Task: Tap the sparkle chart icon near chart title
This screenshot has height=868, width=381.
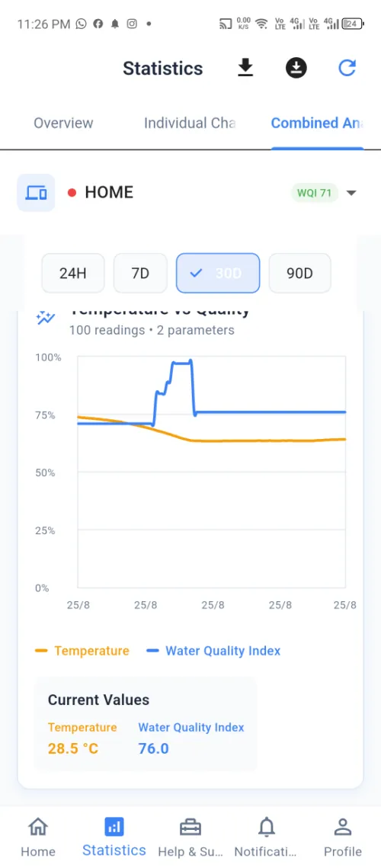Action: pos(46,317)
